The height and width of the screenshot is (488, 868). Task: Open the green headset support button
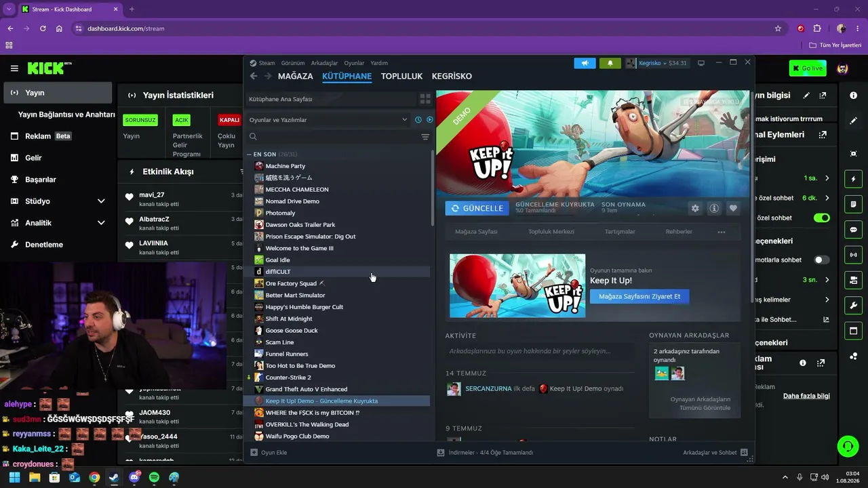[x=848, y=446]
